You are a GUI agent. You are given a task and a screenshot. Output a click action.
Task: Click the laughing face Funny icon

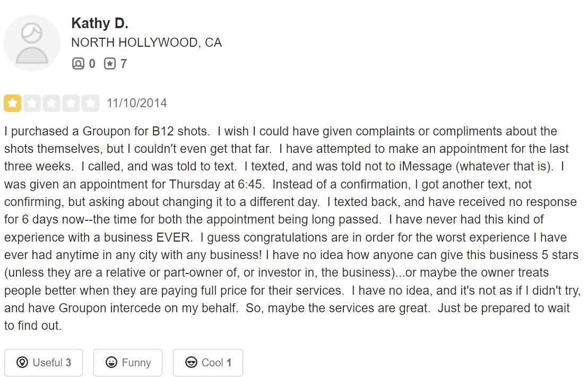click(111, 363)
